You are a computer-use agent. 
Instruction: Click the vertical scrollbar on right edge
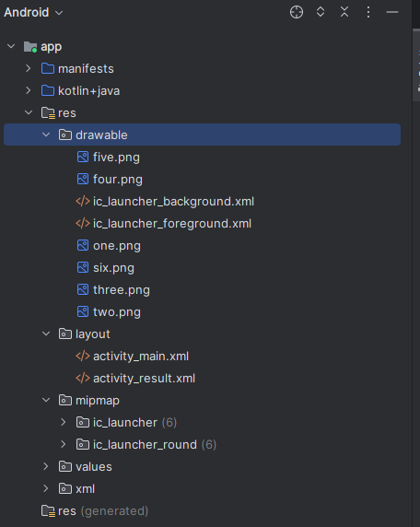[416, 64]
